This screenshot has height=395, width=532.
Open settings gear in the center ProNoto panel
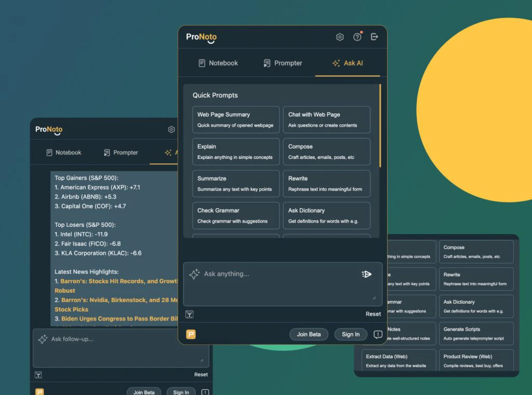click(x=340, y=37)
